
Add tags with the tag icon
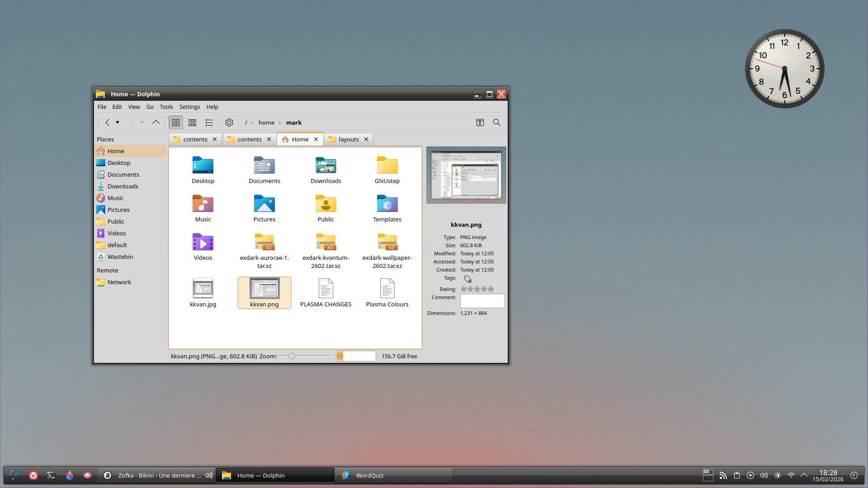coord(467,279)
